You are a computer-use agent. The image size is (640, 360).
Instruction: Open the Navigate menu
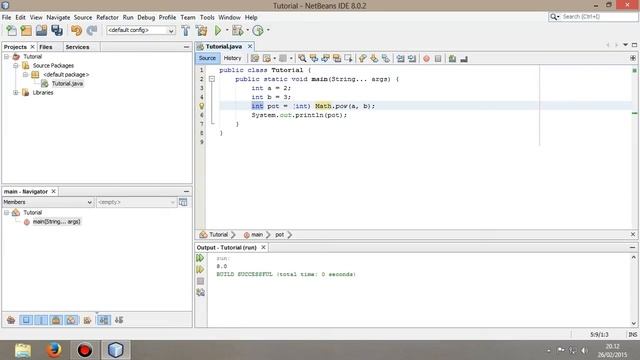pos(58,18)
